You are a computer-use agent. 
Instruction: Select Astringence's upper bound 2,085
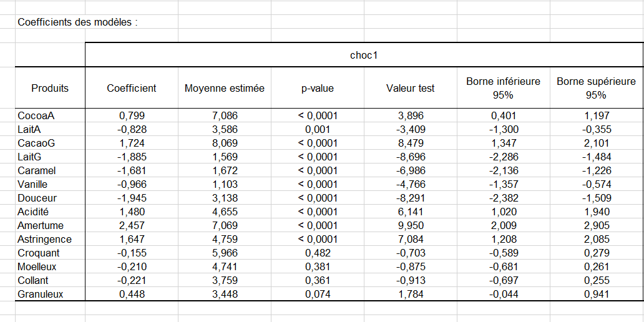597,239
